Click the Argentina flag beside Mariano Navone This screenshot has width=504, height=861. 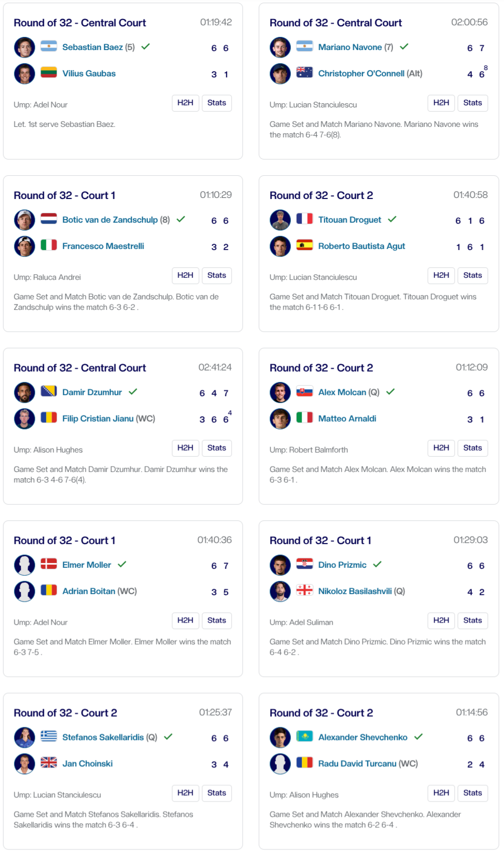(x=304, y=46)
